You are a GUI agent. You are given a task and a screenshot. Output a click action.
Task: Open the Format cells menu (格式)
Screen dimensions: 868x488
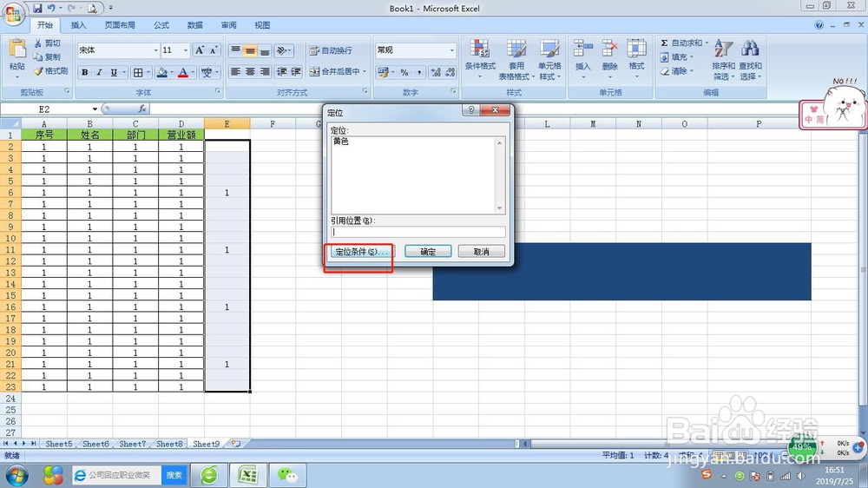[x=636, y=58]
